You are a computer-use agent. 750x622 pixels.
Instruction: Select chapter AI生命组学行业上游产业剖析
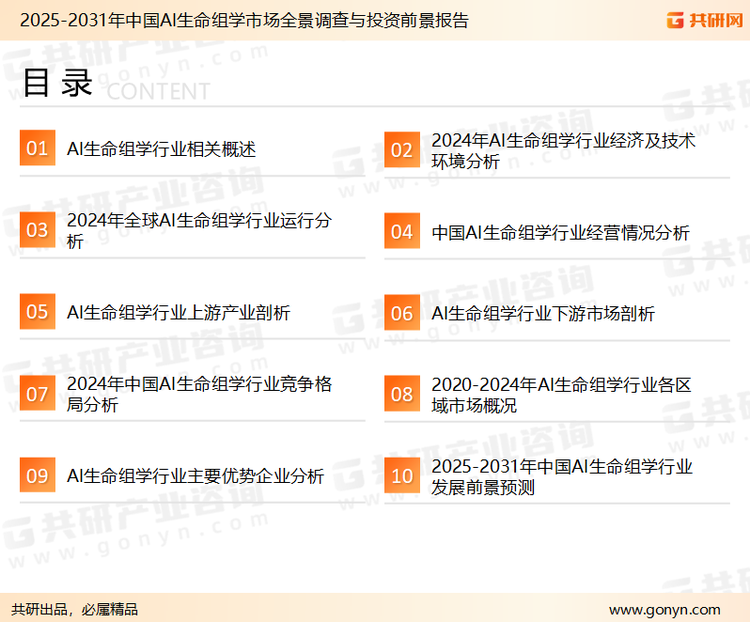(178, 312)
